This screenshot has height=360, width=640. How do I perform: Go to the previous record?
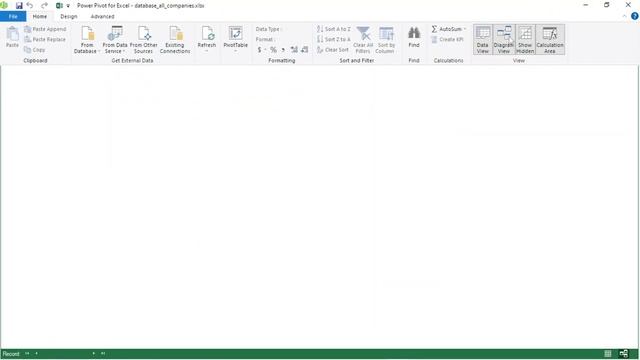pos(36,353)
